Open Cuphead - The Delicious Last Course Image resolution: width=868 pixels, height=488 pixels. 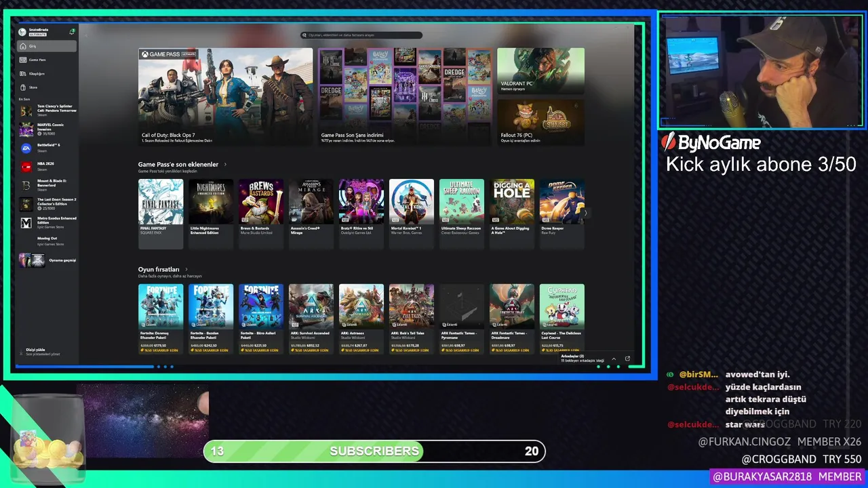(x=562, y=319)
